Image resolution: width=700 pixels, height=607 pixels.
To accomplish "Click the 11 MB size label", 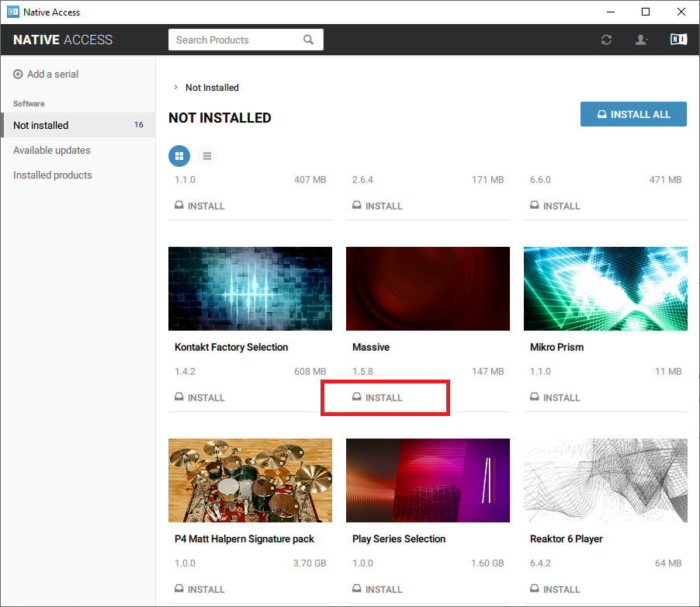I will (x=668, y=371).
